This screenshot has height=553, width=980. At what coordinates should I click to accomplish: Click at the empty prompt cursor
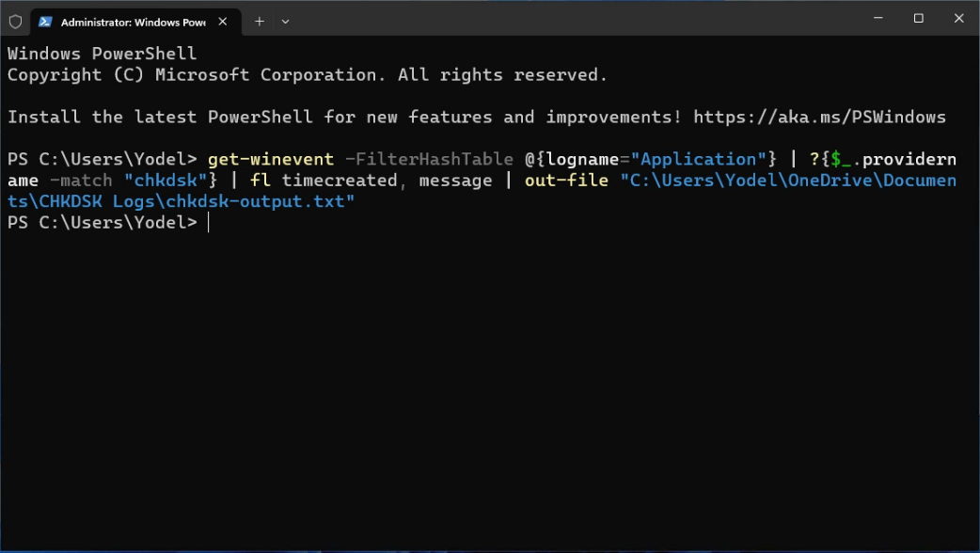[209, 223]
